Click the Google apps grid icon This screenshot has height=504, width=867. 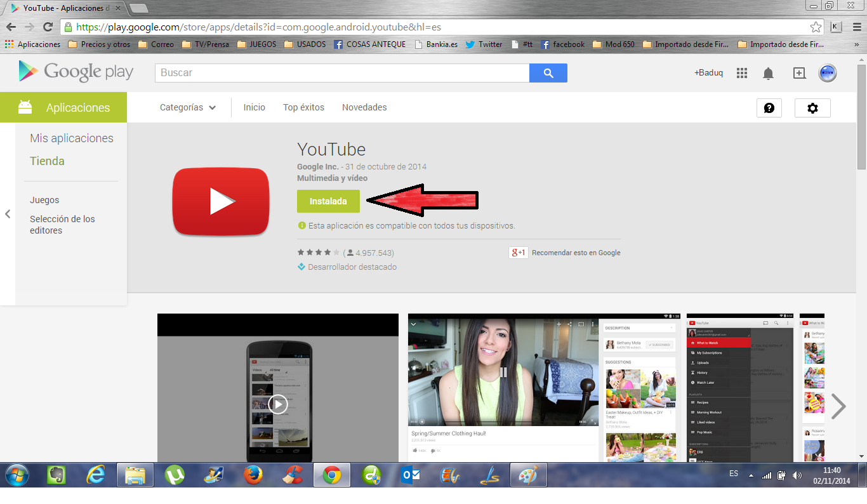coord(742,73)
